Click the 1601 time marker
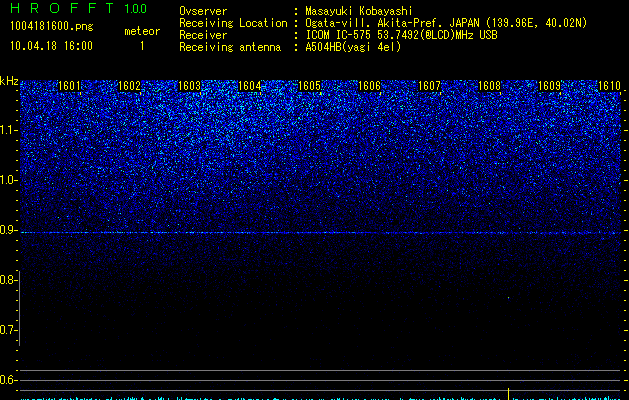The width and height of the screenshot is (629, 400). [x=69, y=86]
